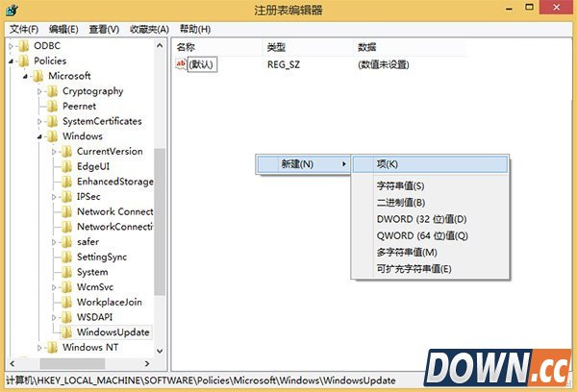Click the ODBC folder icon
Image resolution: width=577 pixels, height=392 pixels.
pyautogui.click(x=24, y=46)
